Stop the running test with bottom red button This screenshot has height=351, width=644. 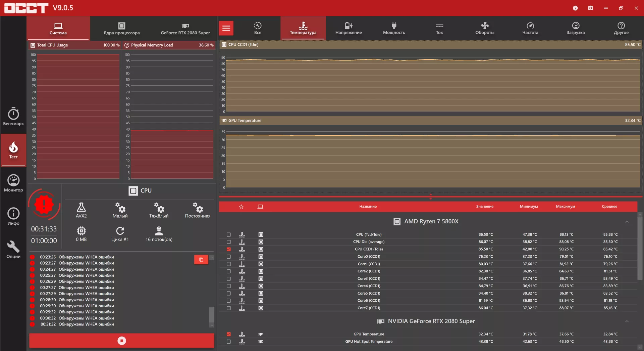click(121, 341)
